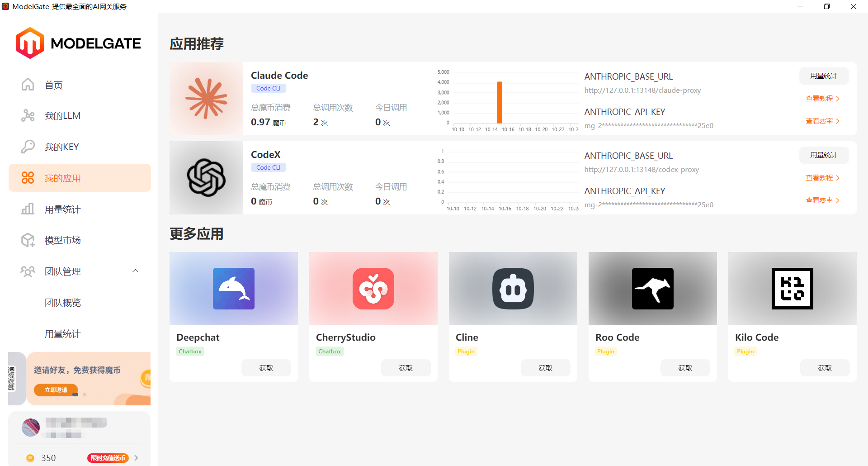This screenshot has width=868, height=466.
Task: Click the 团队管理 people icon
Action: click(x=28, y=271)
